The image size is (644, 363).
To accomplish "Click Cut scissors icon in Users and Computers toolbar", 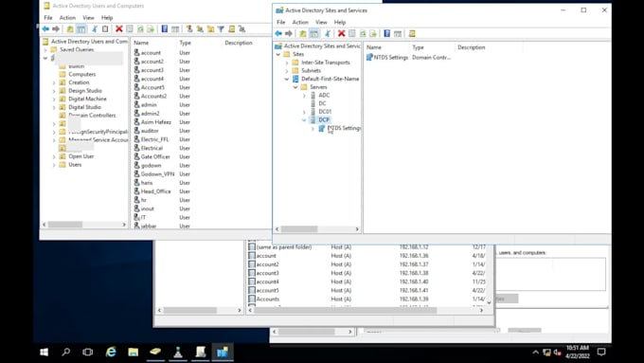I will (x=95, y=28).
